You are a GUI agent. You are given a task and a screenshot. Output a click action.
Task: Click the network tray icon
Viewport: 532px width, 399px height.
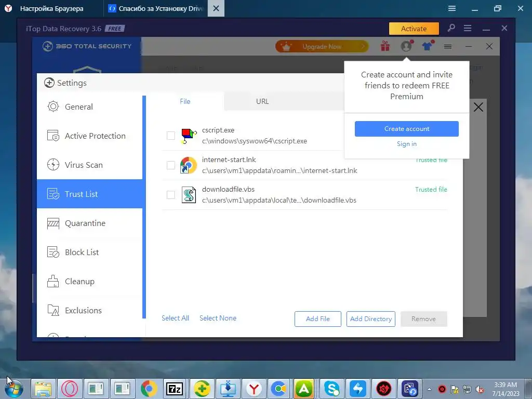(x=467, y=389)
